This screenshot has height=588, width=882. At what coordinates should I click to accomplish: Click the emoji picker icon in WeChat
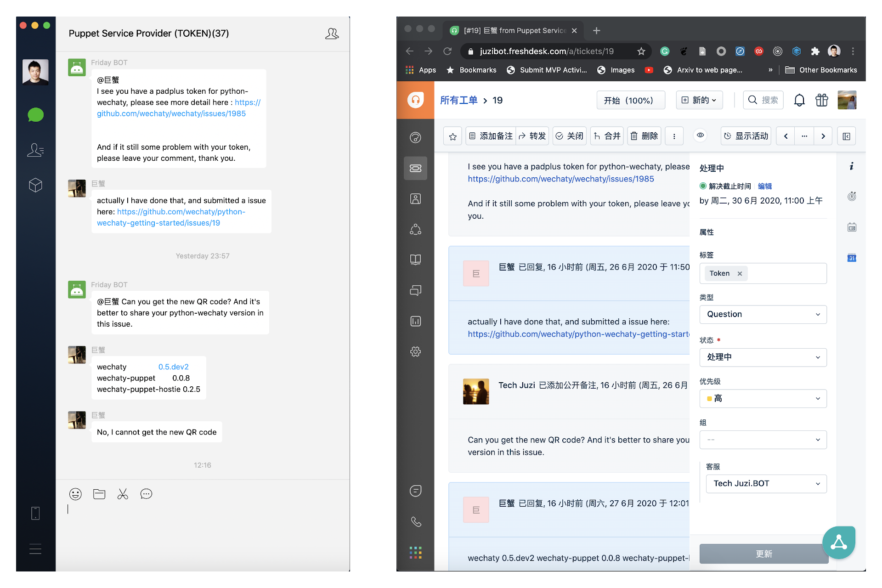75,494
